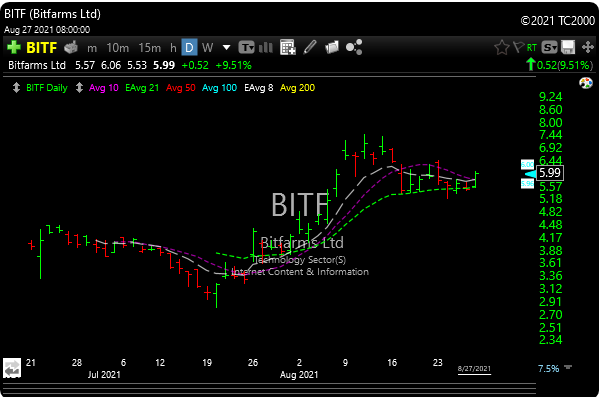Click the EAvg 21 indicator label
This screenshot has width=599, height=397.
[x=142, y=88]
